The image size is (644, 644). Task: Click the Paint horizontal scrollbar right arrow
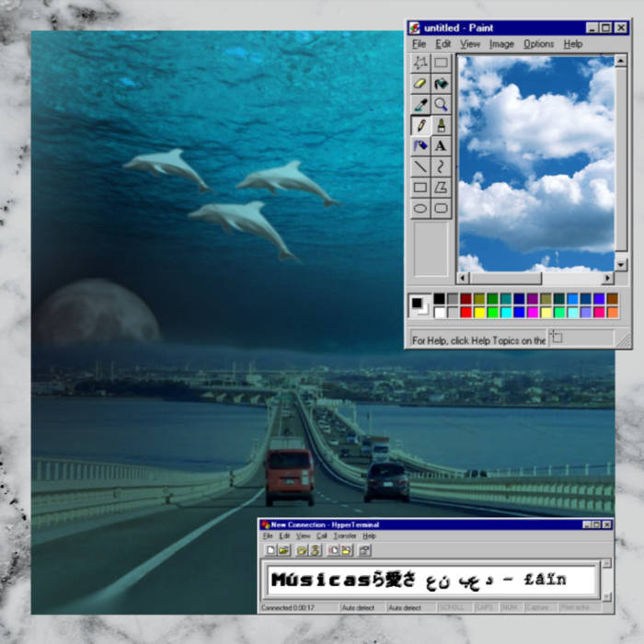[x=607, y=278]
